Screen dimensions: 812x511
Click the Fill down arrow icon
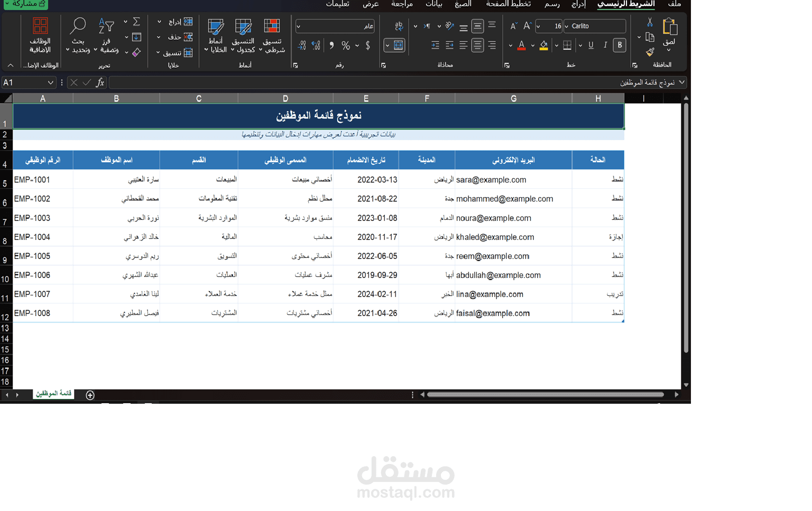[136, 37]
